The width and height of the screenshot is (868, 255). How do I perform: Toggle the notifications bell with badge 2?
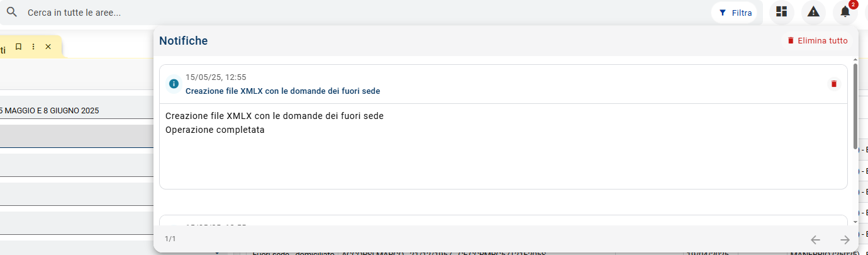point(845,12)
